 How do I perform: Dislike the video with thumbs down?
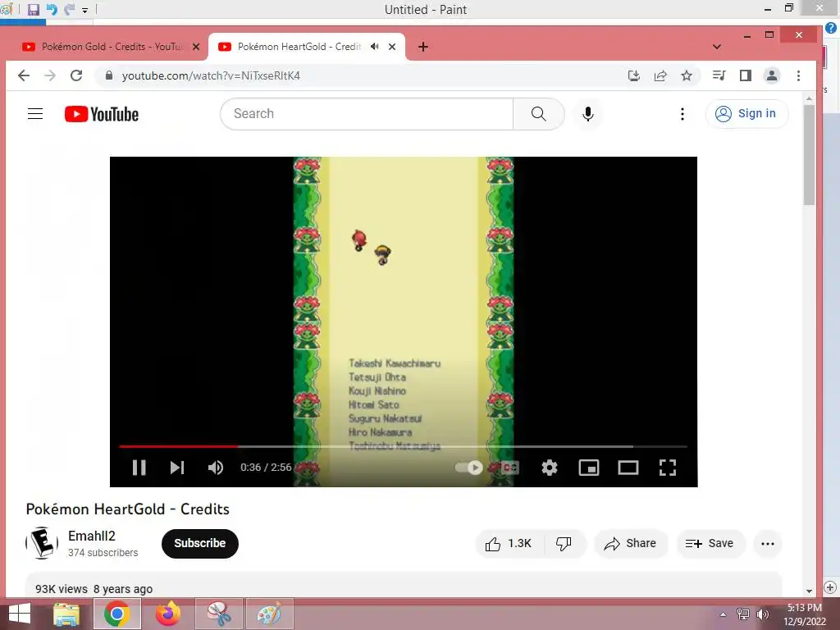click(564, 544)
